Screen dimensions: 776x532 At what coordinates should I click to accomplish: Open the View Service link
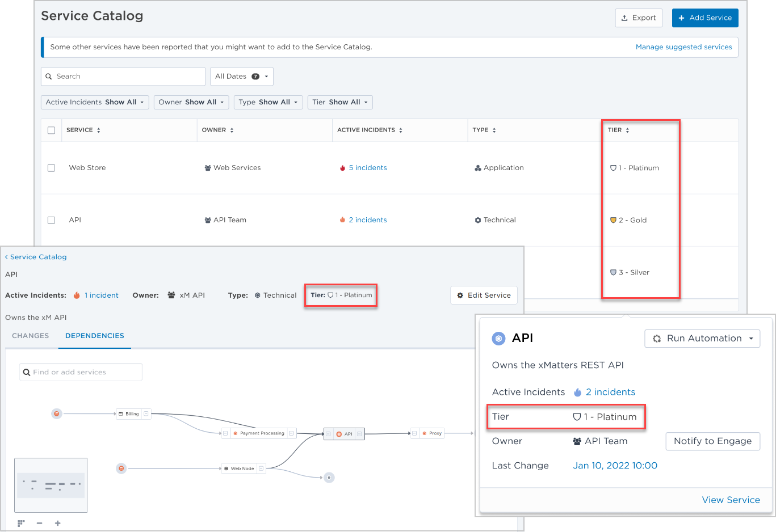[x=731, y=500]
